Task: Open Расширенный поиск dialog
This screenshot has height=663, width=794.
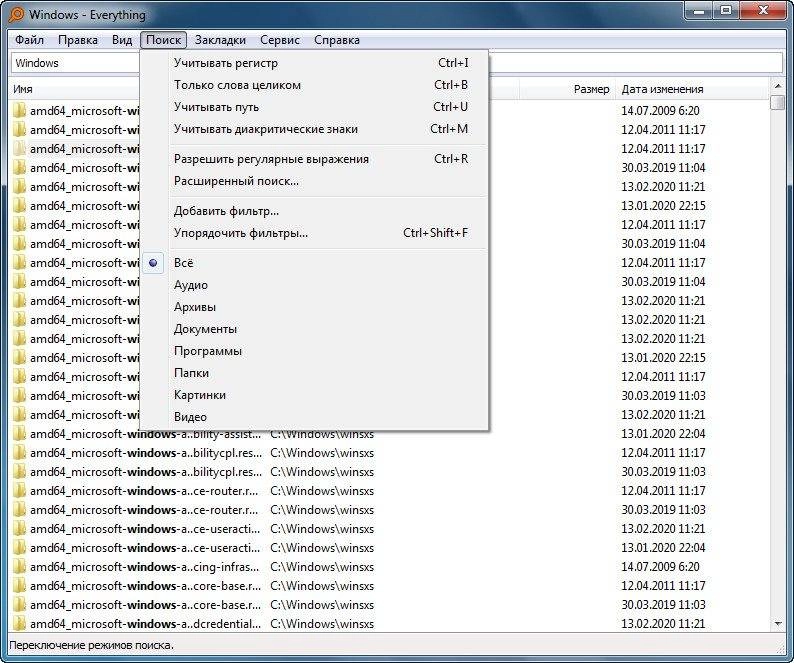Action: click(314, 181)
